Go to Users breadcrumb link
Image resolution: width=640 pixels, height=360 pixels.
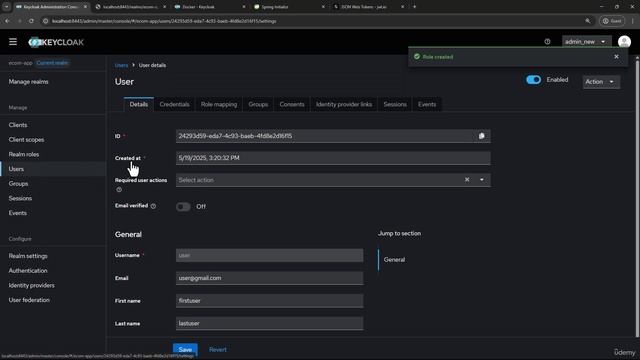(121, 65)
